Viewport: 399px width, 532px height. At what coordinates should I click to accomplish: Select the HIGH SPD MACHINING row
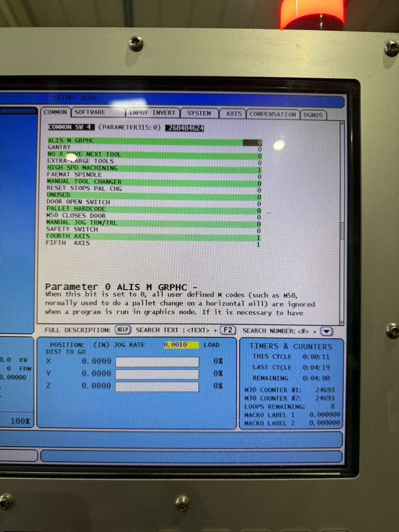click(x=155, y=168)
